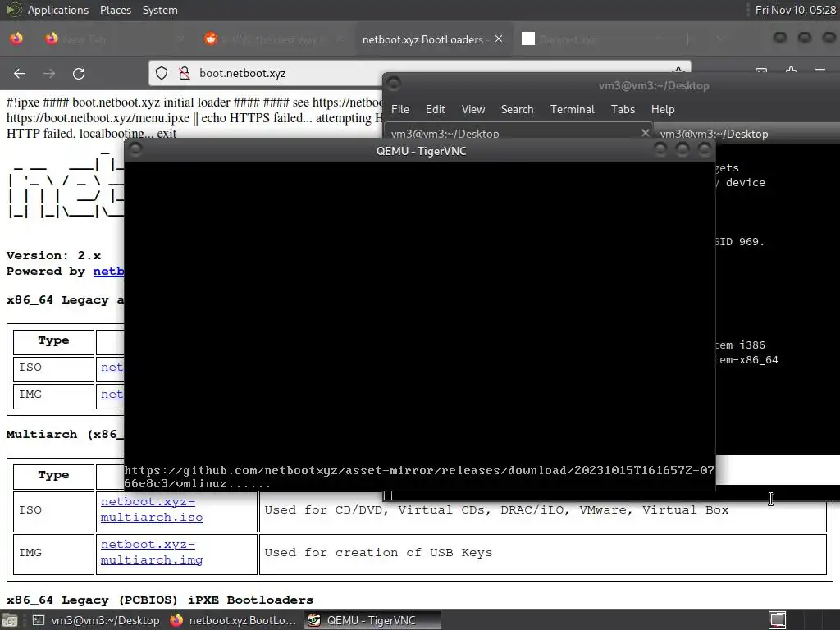
Task: Open the x86_64 IMG row link
Action: coord(112,395)
